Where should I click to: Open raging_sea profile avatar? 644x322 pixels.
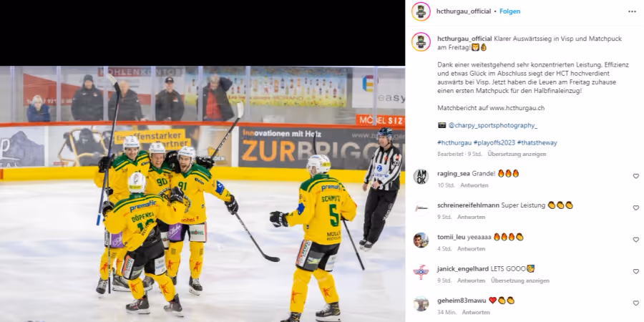(x=421, y=177)
